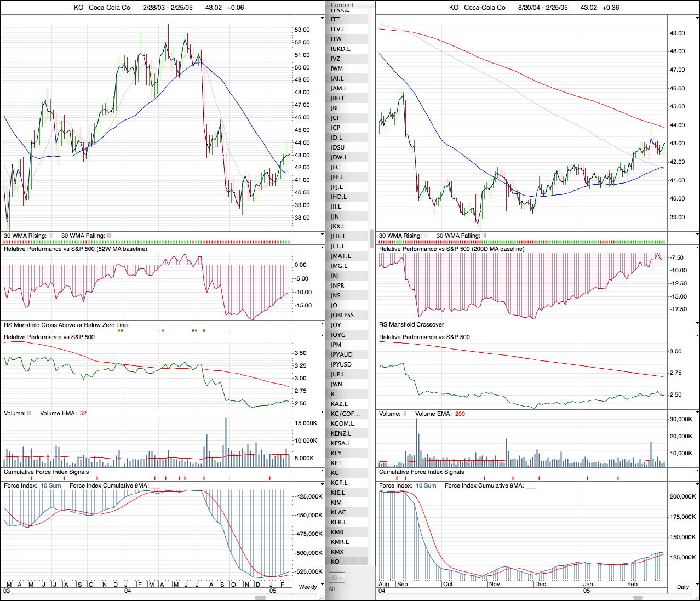Select KMB in the symbol list
Image resolution: width=700 pixels, height=601 pixels.
(337, 532)
